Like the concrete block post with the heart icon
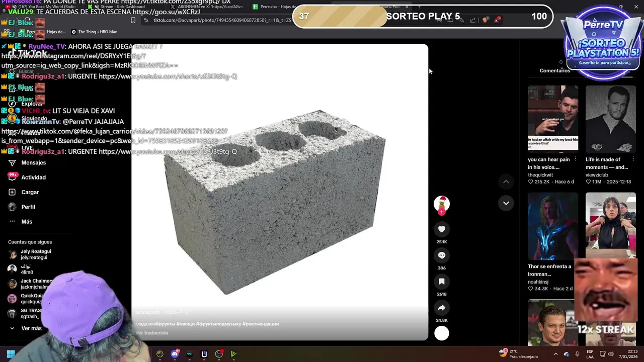 click(441, 229)
